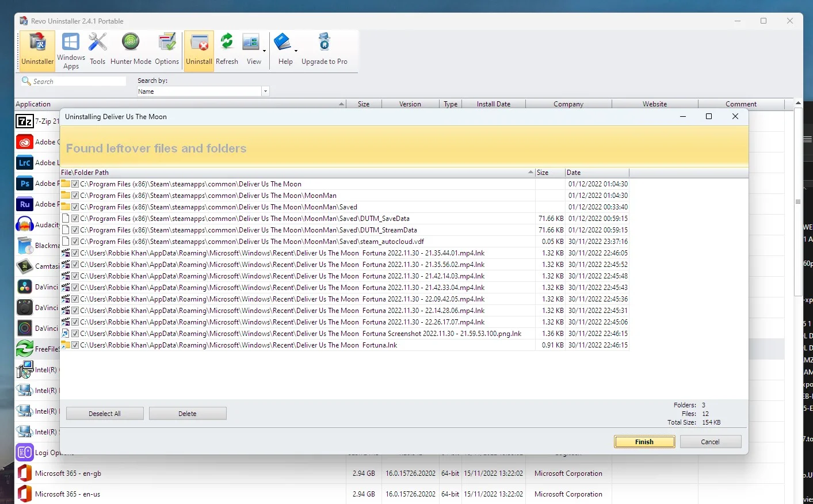Open Windows Apps in toolbar

(71, 51)
